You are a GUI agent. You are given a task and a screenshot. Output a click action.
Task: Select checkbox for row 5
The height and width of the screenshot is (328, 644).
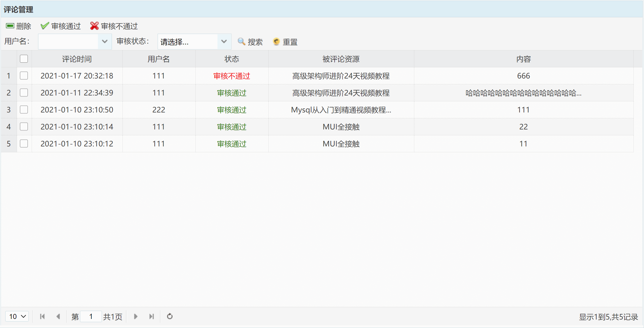24,144
